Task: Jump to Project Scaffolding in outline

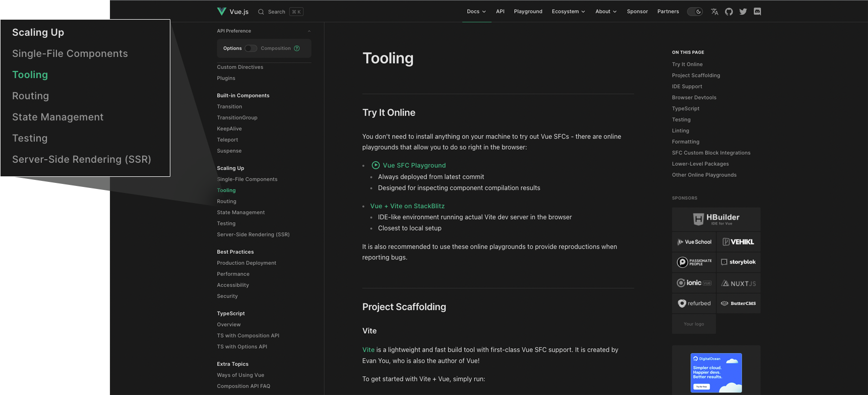Action: tap(696, 76)
